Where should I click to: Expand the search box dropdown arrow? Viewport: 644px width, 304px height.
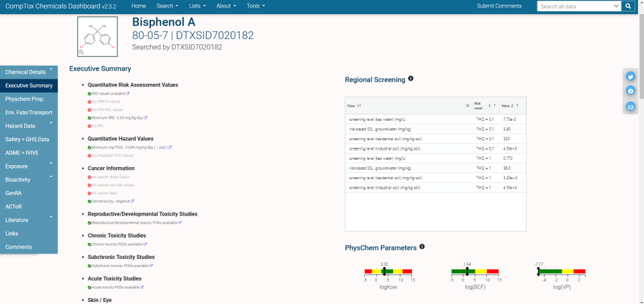(x=616, y=6)
